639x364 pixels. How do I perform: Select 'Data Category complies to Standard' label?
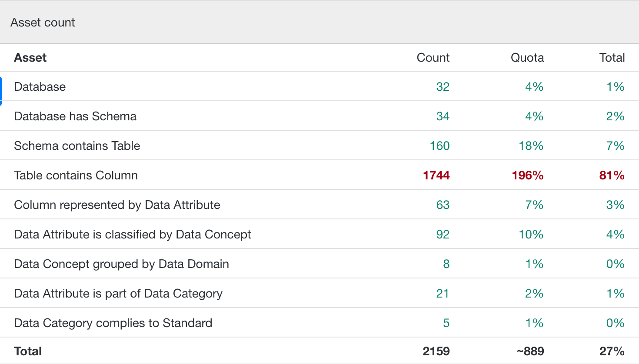(x=113, y=323)
